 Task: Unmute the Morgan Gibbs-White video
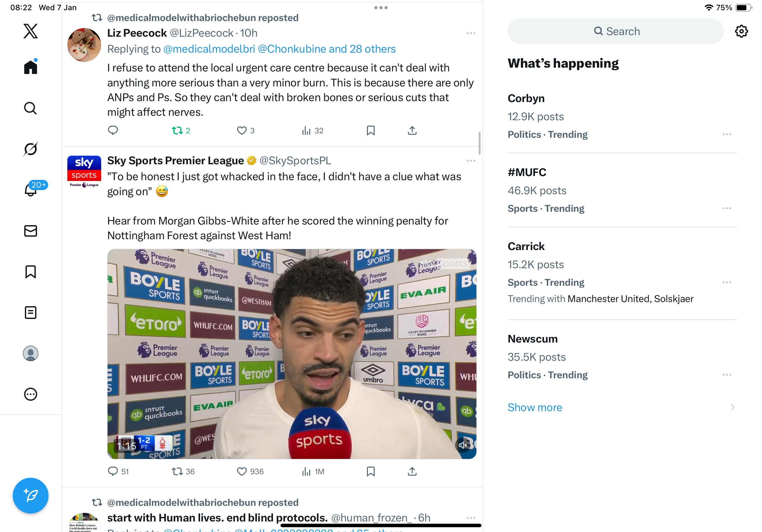click(x=463, y=445)
